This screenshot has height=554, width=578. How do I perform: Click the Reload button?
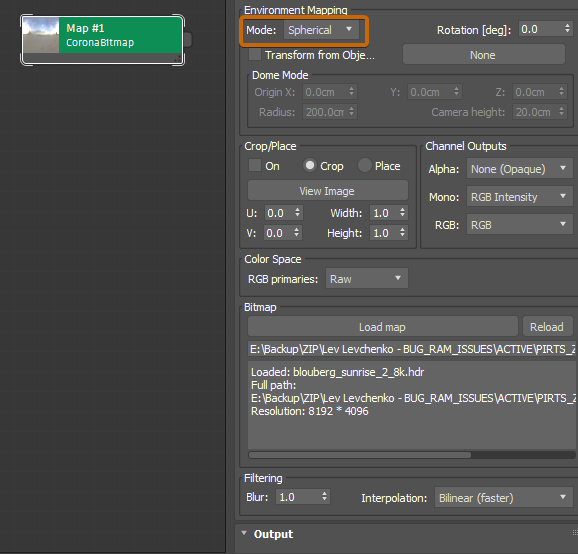tap(547, 327)
